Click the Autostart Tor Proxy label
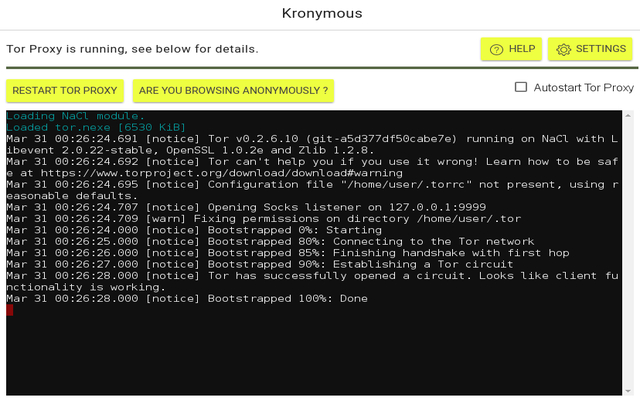Screen dimensions: 640x400 coord(584,88)
